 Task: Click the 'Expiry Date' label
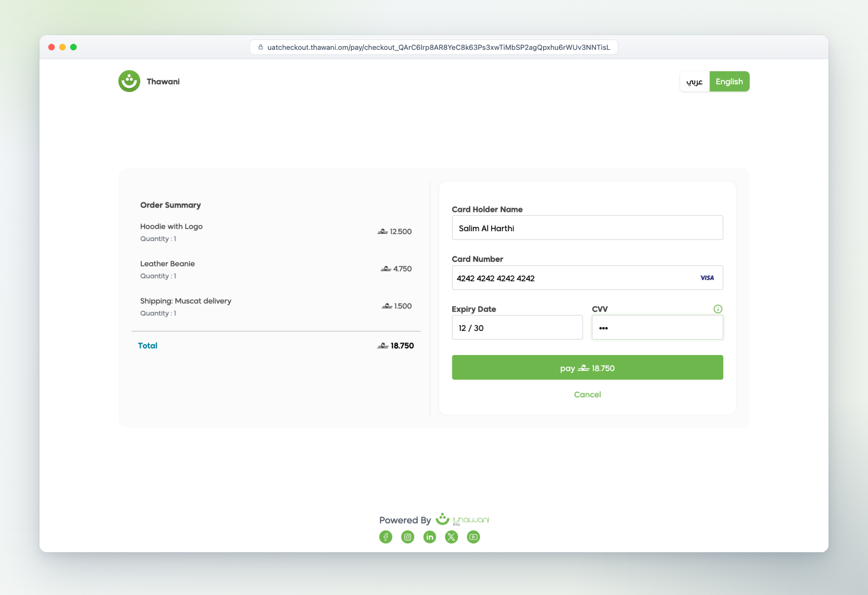coord(474,309)
